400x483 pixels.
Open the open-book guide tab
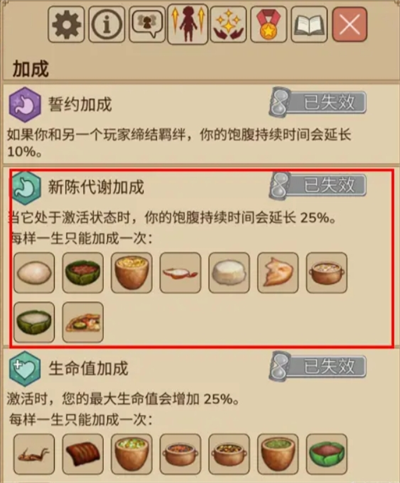pyautogui.click(x=309, y=25)
